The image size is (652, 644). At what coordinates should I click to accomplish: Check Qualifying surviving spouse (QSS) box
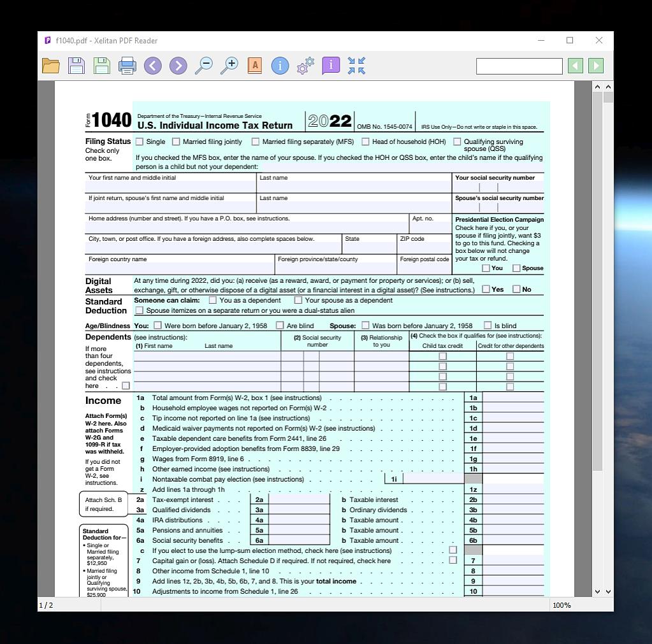(457, 141)
